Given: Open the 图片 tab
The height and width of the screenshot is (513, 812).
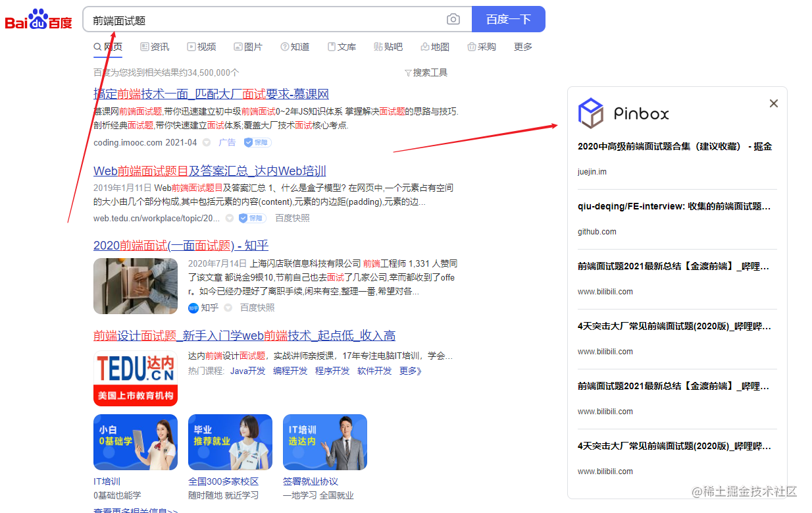Looking at the screenshot, I should [248, 47].
